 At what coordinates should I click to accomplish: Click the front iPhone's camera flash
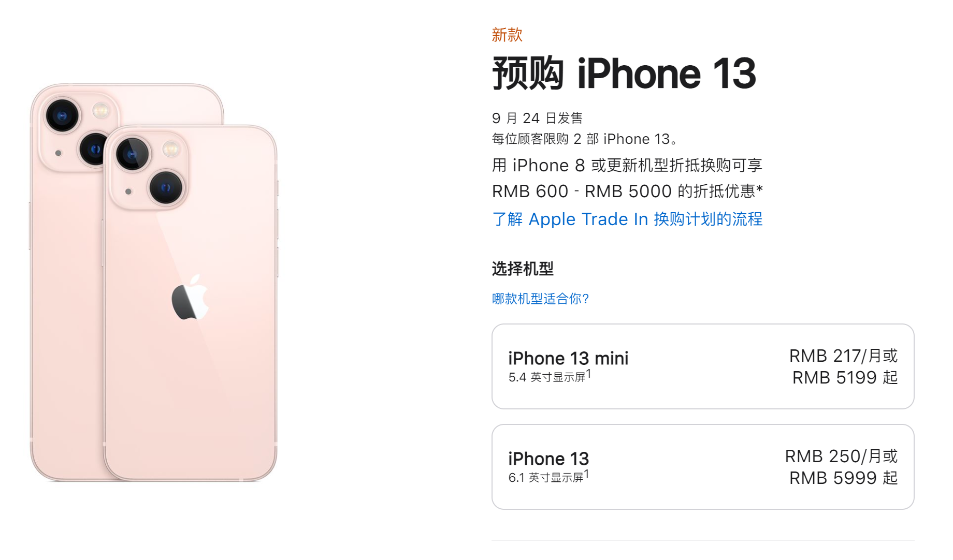pos(170,150)
